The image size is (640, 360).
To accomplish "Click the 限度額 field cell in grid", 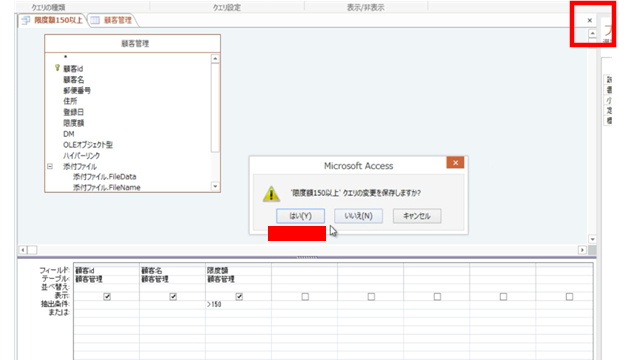I will [238, 270].
